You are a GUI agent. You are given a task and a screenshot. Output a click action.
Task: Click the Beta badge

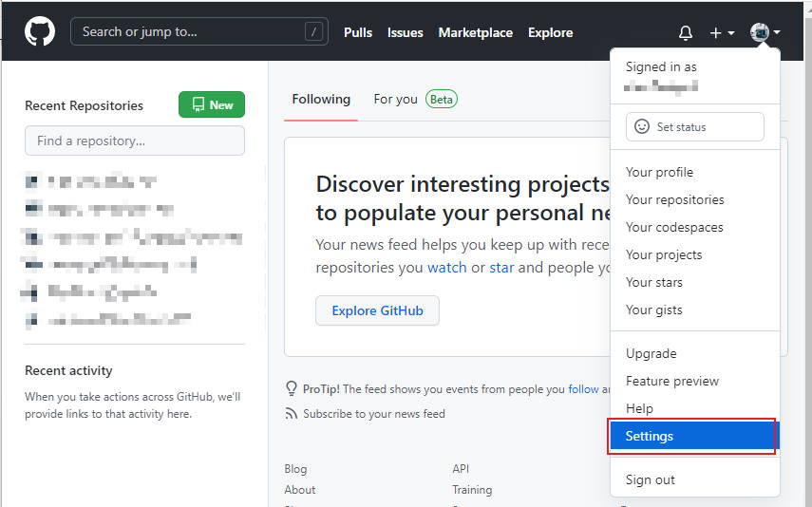click(x=442, y=99)
